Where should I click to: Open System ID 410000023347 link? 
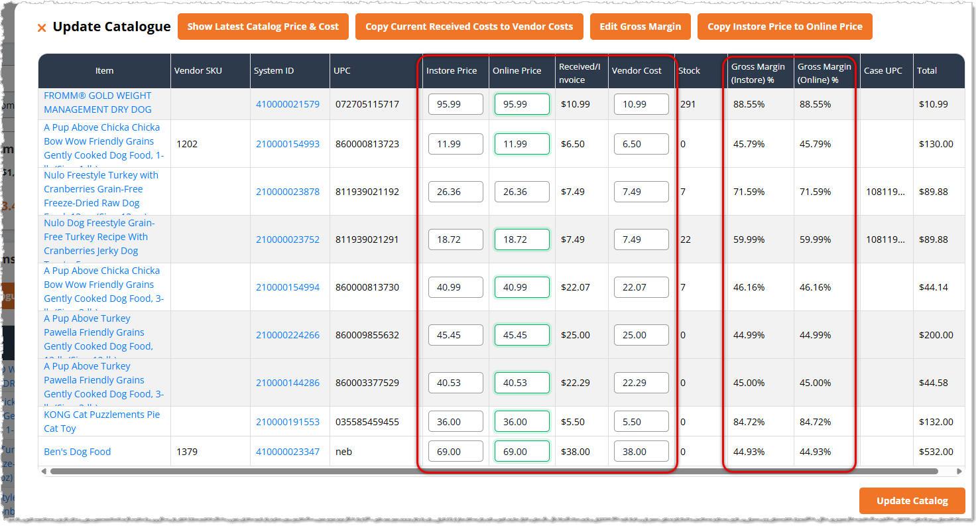[288, 452]
